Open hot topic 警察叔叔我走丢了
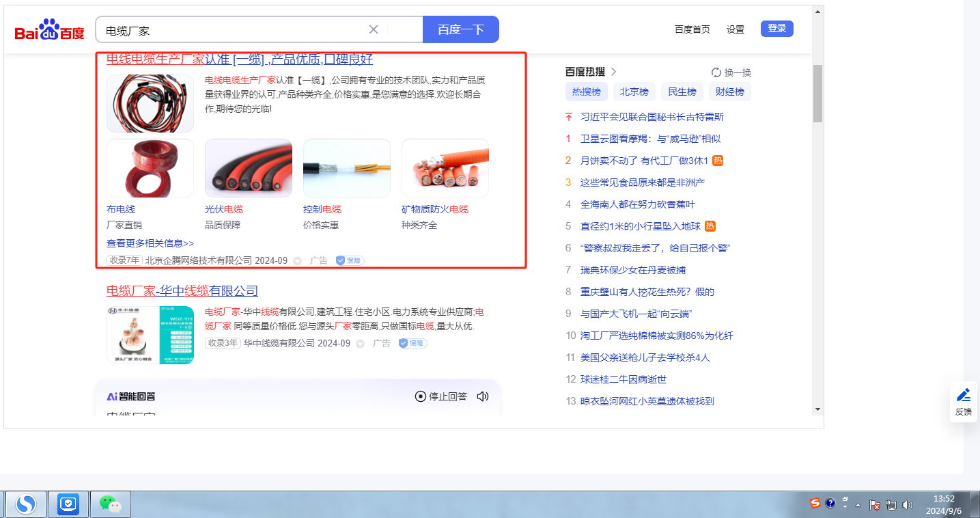980x518 pixels. (656, 248)
